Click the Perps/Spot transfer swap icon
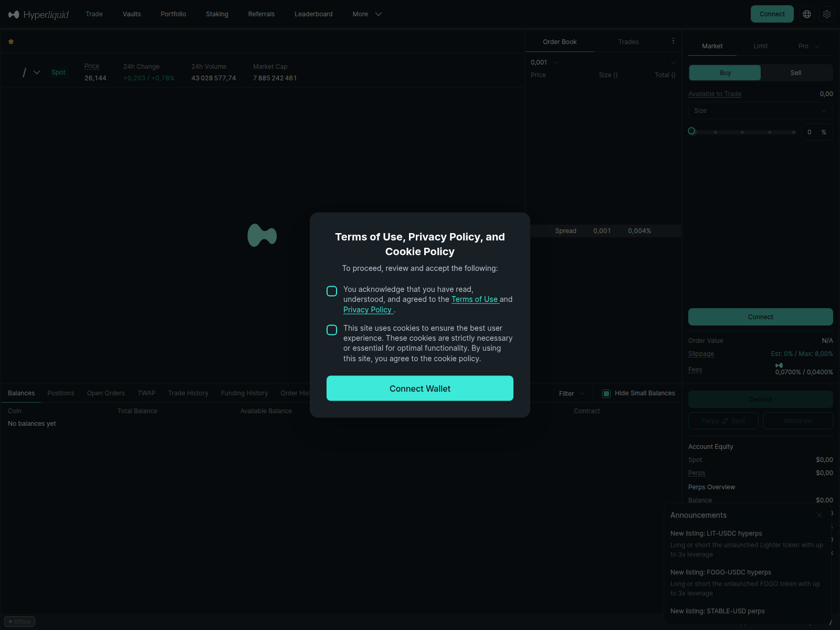 tap(725, 421)
